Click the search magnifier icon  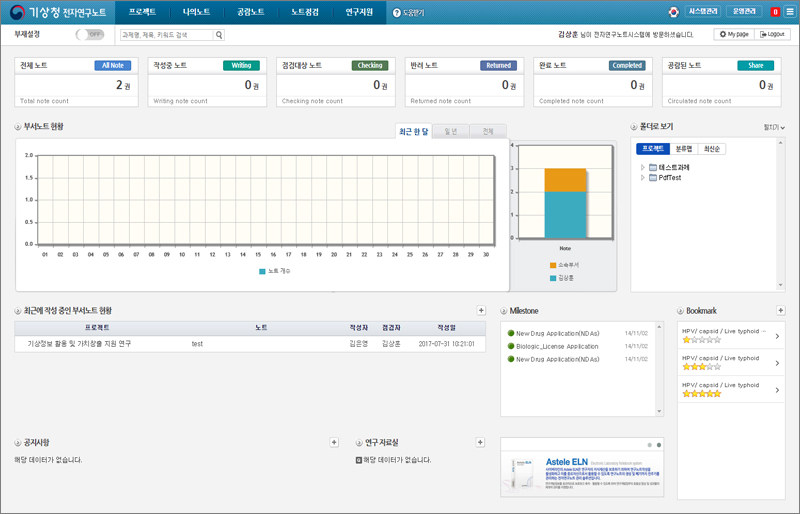coord(219,35)
